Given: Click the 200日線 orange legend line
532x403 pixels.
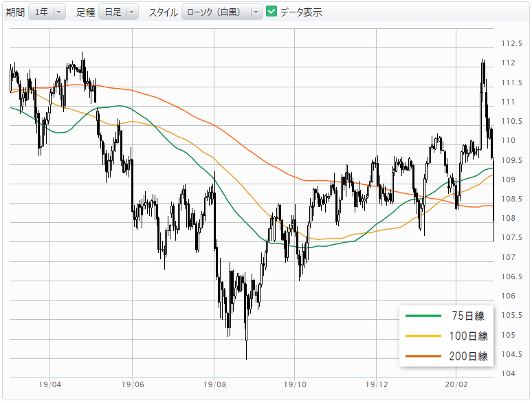Looking at the screenshot, I should pyautogui.click(x=423, y=356).
